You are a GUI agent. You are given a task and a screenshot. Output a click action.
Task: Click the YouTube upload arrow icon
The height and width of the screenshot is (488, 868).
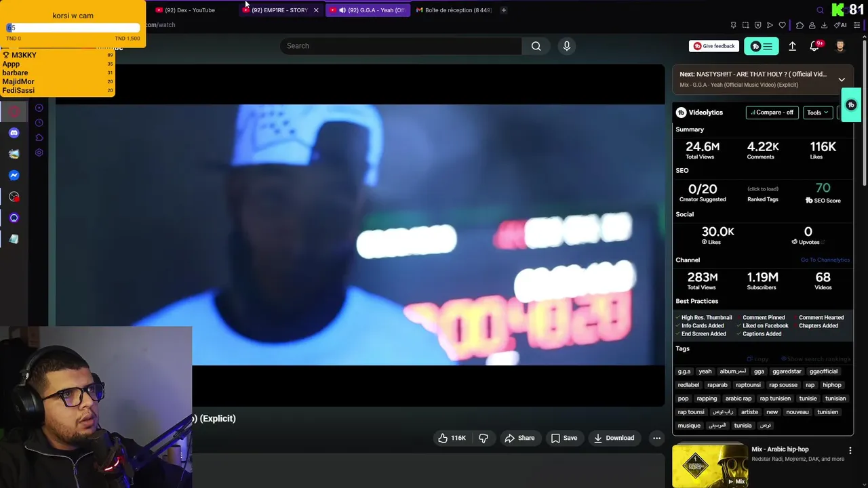click(792, 46)
